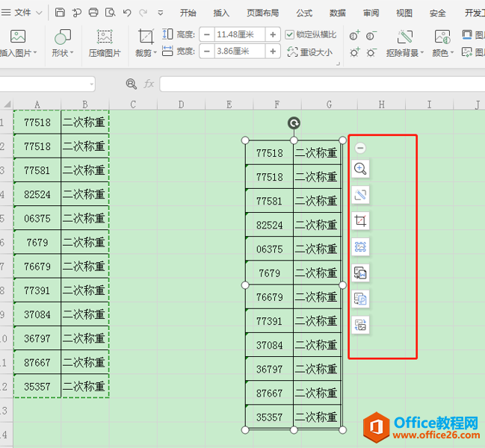Click the fx insert function icon

(149, 84)
